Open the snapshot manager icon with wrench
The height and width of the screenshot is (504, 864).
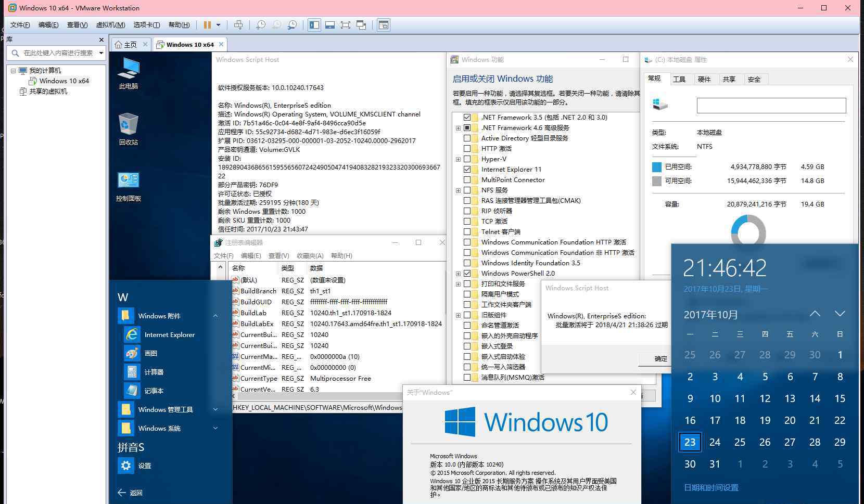[293, 25]
